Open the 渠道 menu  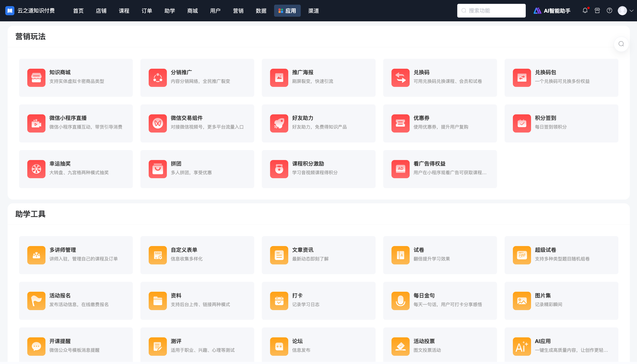pyautogui.click(x=313, y=11)
